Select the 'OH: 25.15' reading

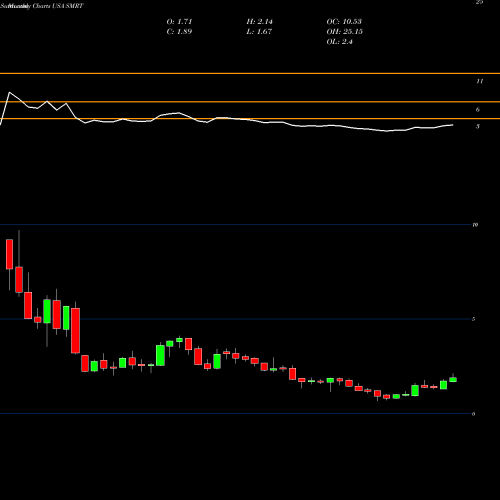click(344, 32)
